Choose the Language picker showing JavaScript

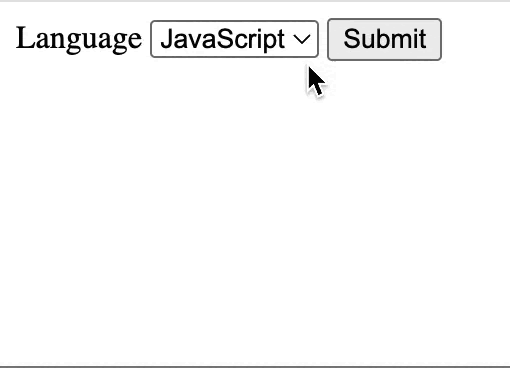pos(234,39)
